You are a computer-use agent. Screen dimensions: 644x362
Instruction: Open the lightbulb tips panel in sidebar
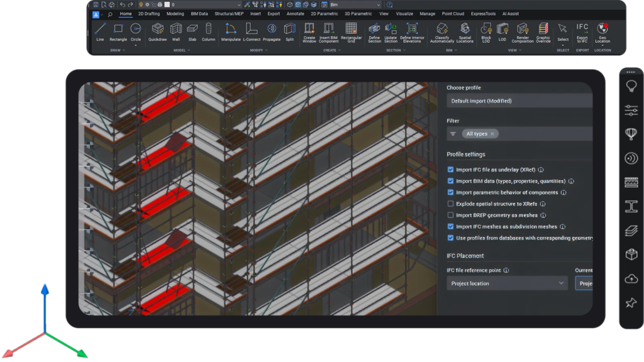tap(631, 86)
